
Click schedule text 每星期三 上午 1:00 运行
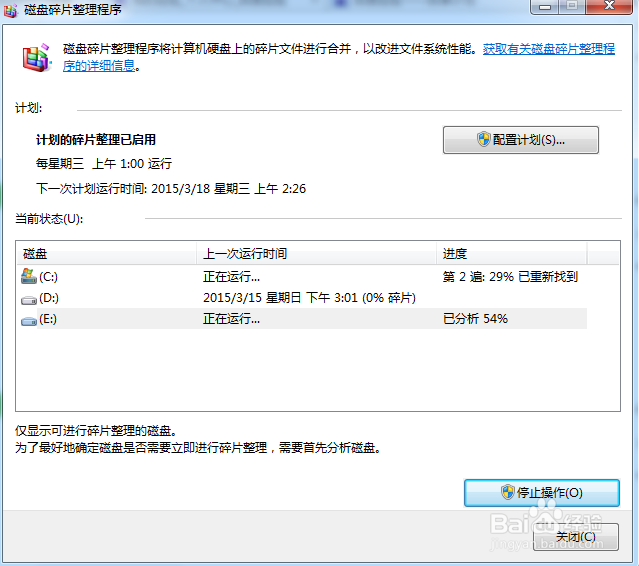click(104, 164)
